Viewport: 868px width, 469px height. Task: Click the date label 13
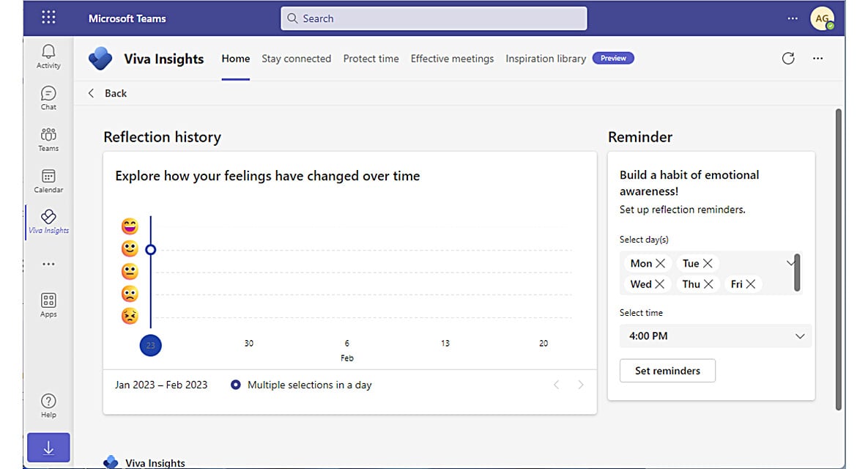445,343
